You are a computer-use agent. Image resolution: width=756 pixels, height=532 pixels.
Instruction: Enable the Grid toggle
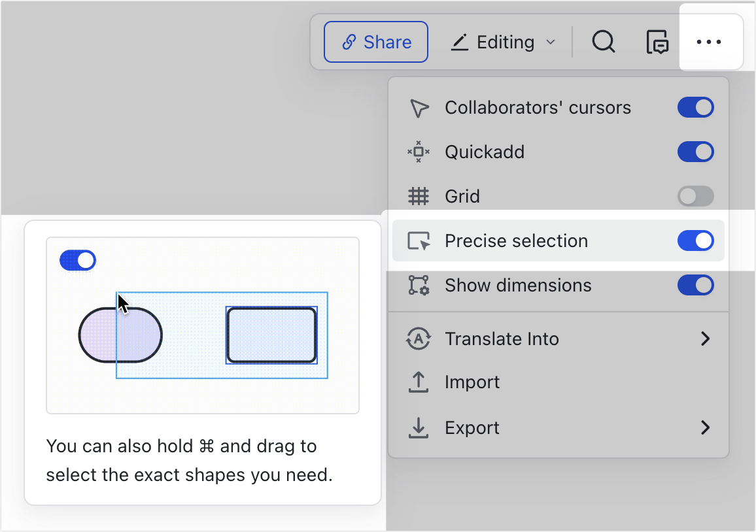tap(695, 196)
